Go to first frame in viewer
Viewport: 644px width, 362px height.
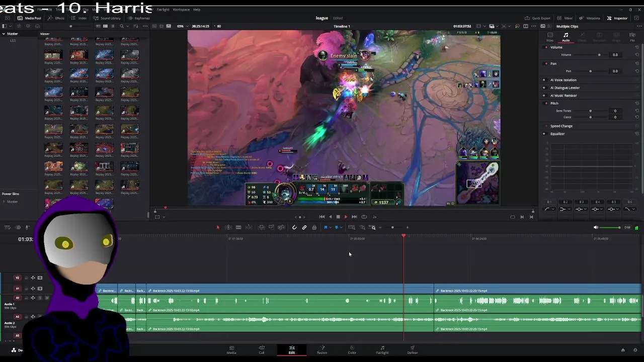pyautogui.click(x=322, y=217)
